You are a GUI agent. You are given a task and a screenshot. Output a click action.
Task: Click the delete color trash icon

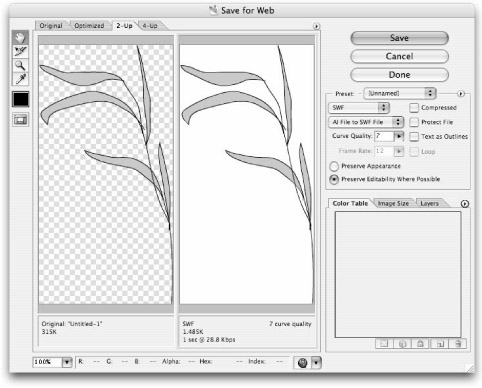click(458, 343)
